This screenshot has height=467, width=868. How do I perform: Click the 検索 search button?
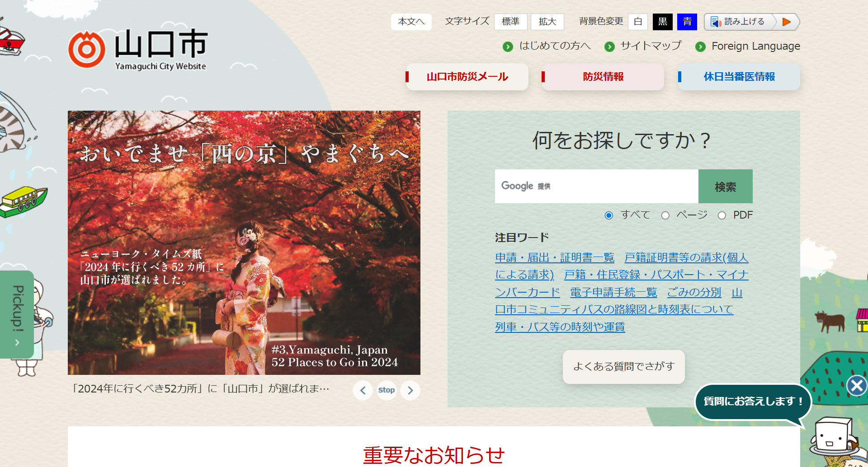725,187
